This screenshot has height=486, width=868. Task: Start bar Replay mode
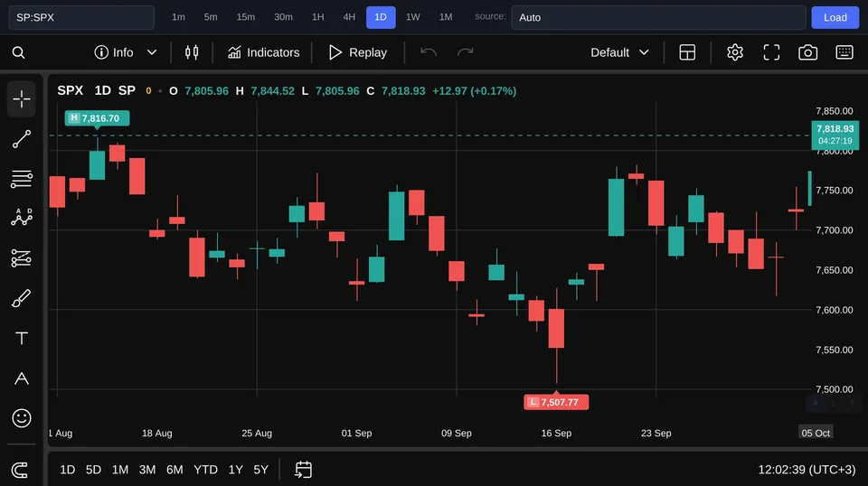point(358,52)
